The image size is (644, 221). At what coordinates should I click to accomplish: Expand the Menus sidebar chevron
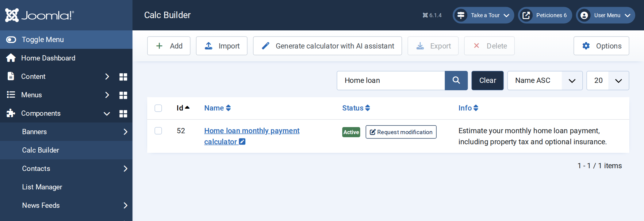[107, 95]
